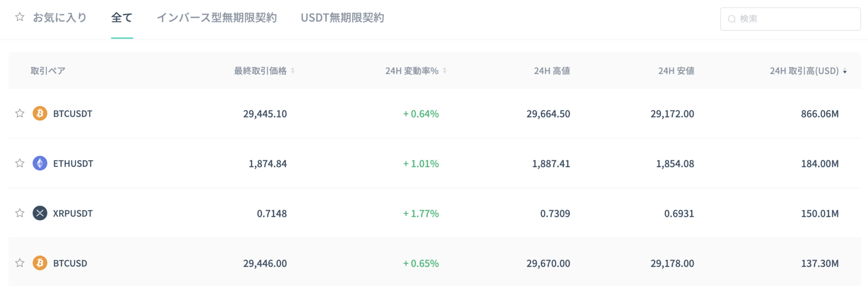Click the 検索 search field
The image size is (868, 286).
click(790, 19)
